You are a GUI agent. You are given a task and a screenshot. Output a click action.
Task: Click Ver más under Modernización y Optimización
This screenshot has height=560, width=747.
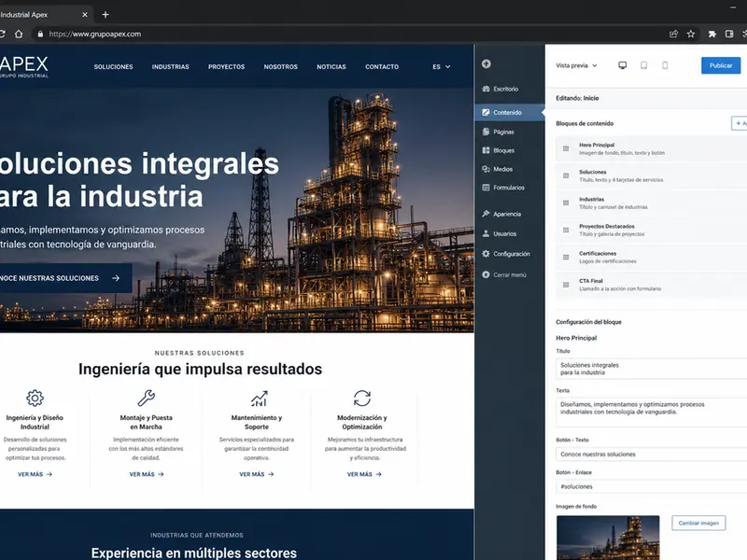tap(364, 474)
